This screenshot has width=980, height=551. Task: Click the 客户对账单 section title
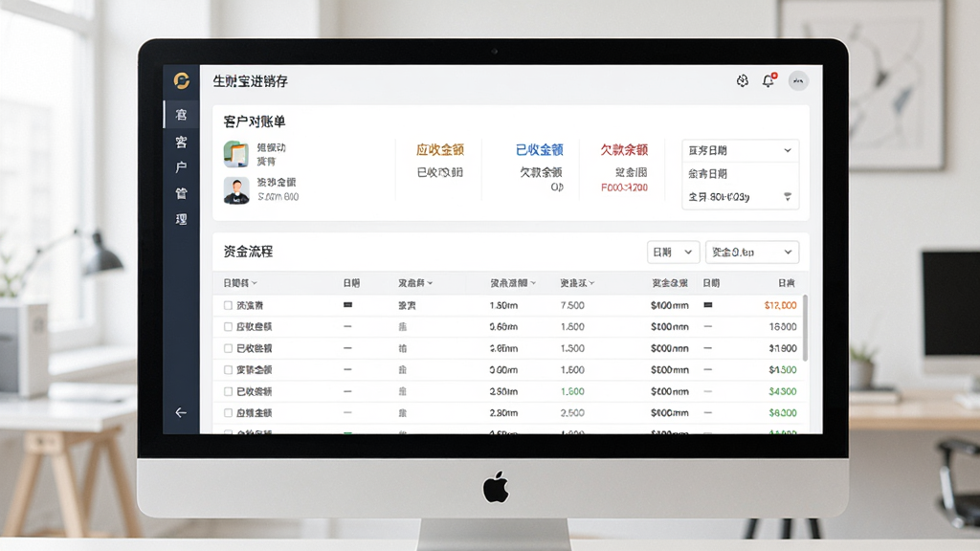[x=255, y=121]
